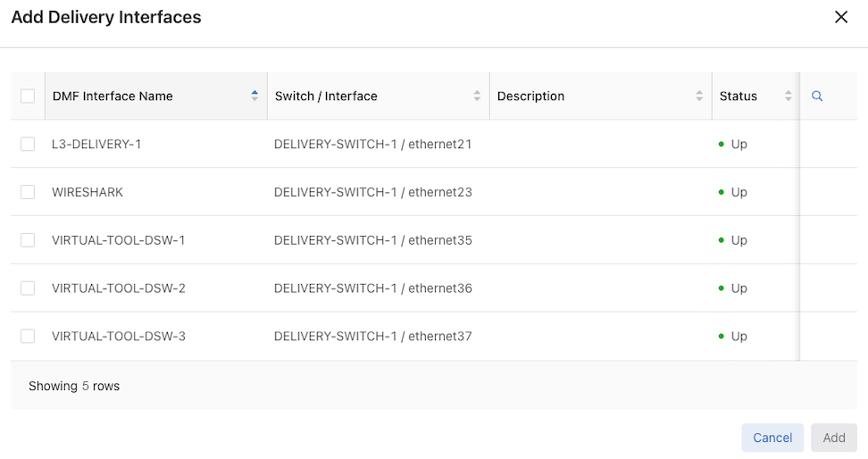Click sort arrows on Description column

699,96
